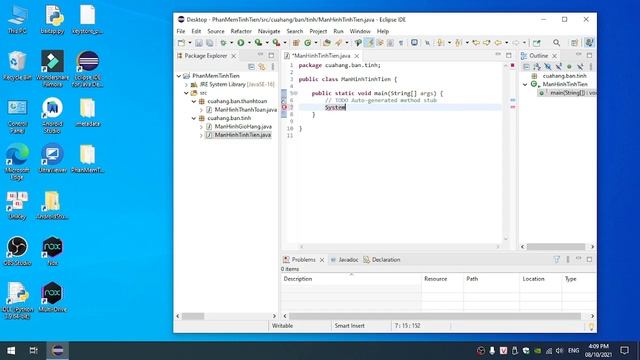The image size is (640, 360).
Task: Toggle Link with Editor in Package Explorer
Action: click(x=262, y=67)
